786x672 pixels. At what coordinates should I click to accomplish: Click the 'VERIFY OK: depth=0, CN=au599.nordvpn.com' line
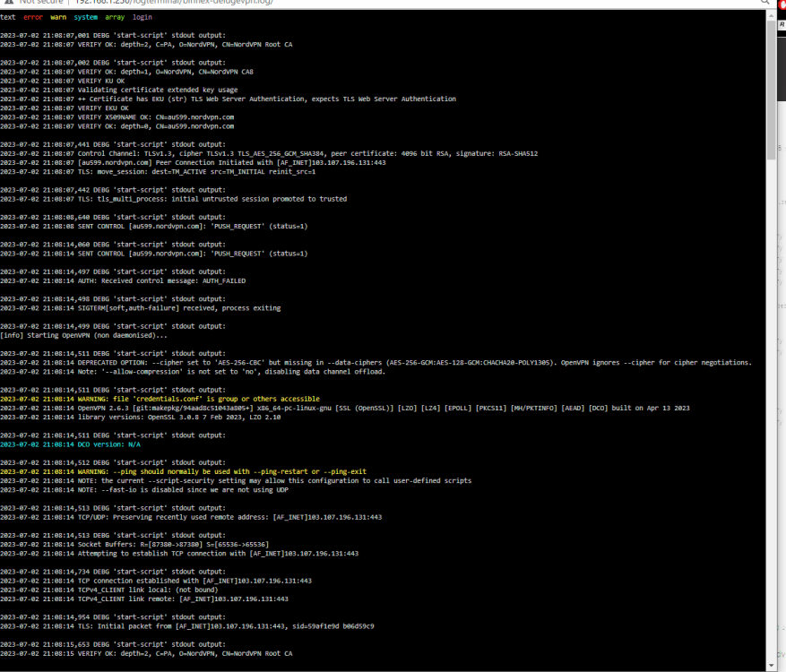click(x=117, y=126)
